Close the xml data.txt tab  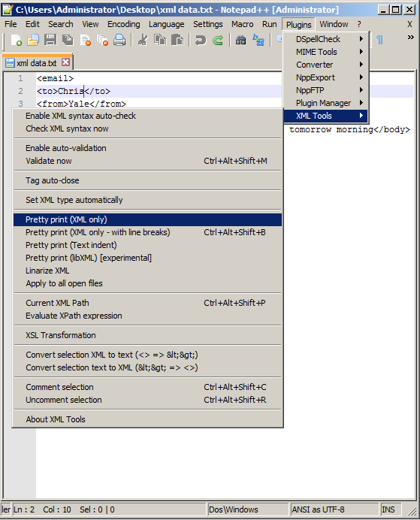pos(65,62)
